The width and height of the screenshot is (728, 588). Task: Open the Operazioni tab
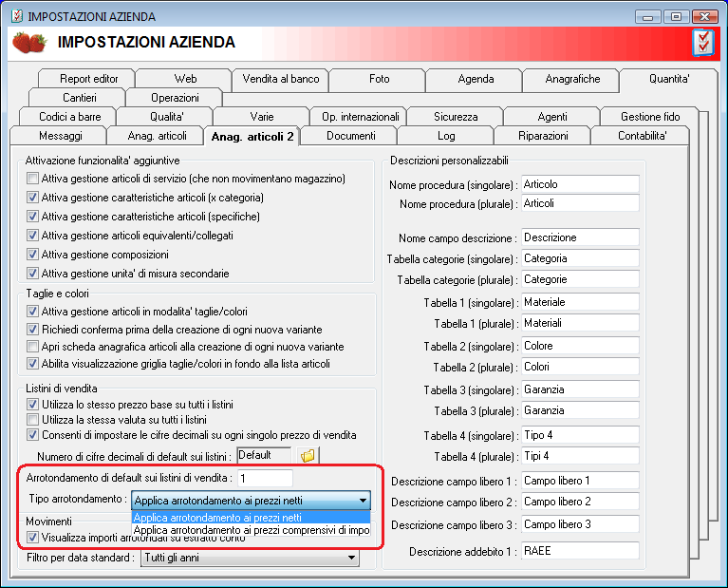pos(175,98)
